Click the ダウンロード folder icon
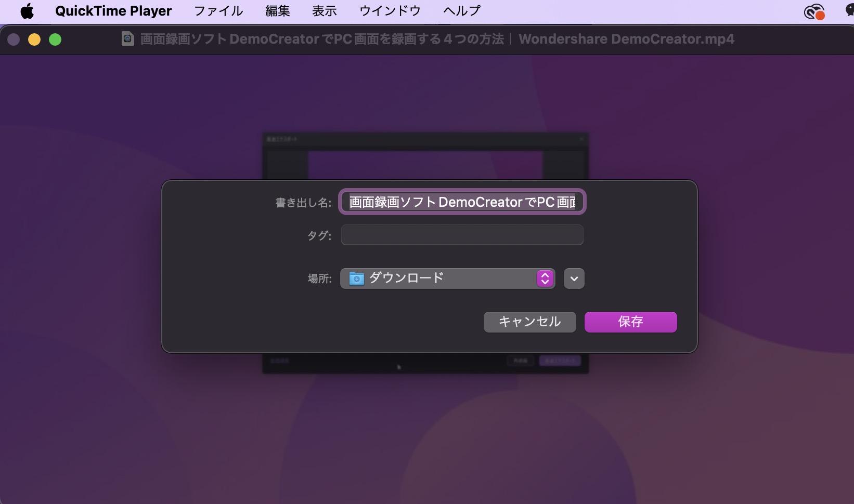The image size is (854, 504). point(356,278)
